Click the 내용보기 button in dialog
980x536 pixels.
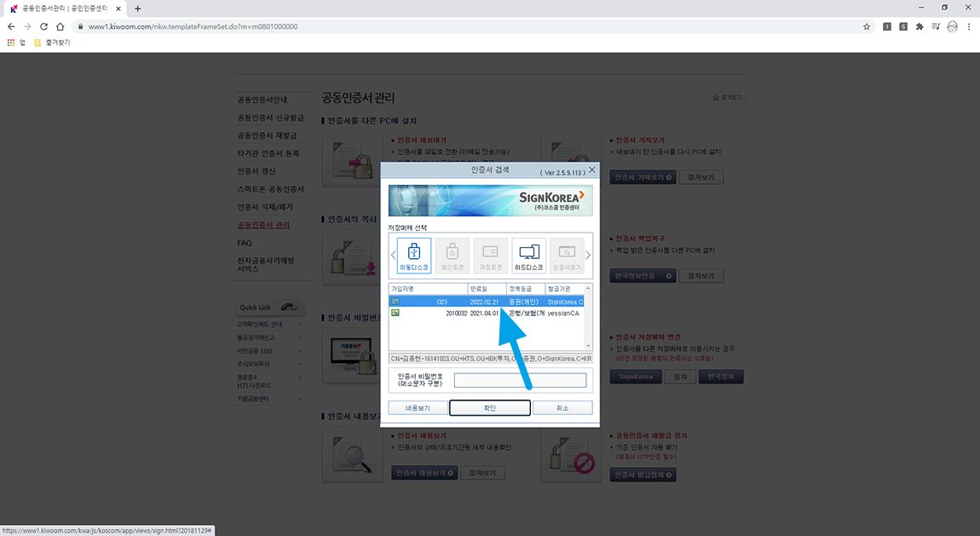pos(418,408)
